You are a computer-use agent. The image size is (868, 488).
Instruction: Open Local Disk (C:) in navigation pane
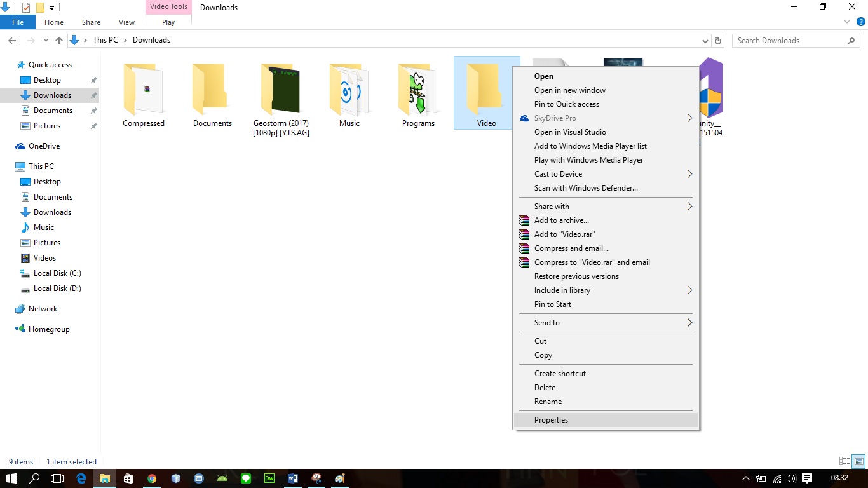coord(57,273)
